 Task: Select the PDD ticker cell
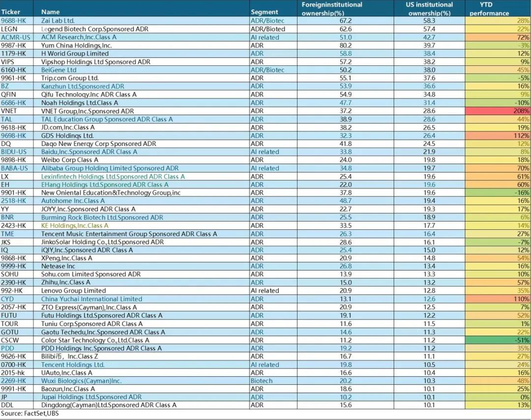click(8, 348)
